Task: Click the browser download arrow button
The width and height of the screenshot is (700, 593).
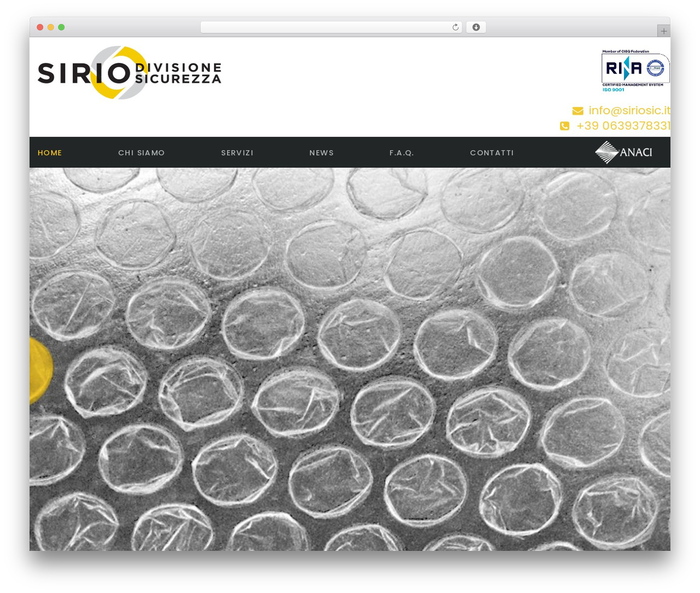Action: pyautogui.click(x=476, y=27)
